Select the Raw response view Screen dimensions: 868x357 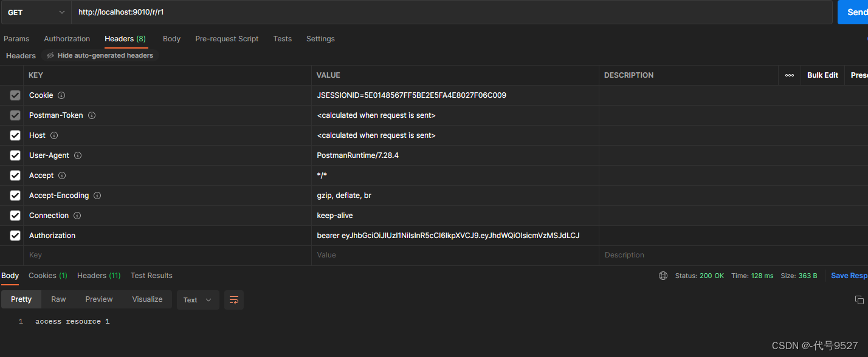pos(58,299)
